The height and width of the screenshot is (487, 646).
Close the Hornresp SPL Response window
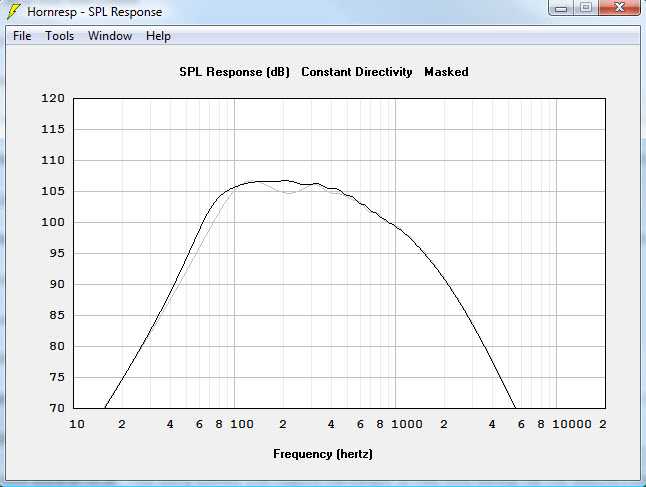pos(619,8)
